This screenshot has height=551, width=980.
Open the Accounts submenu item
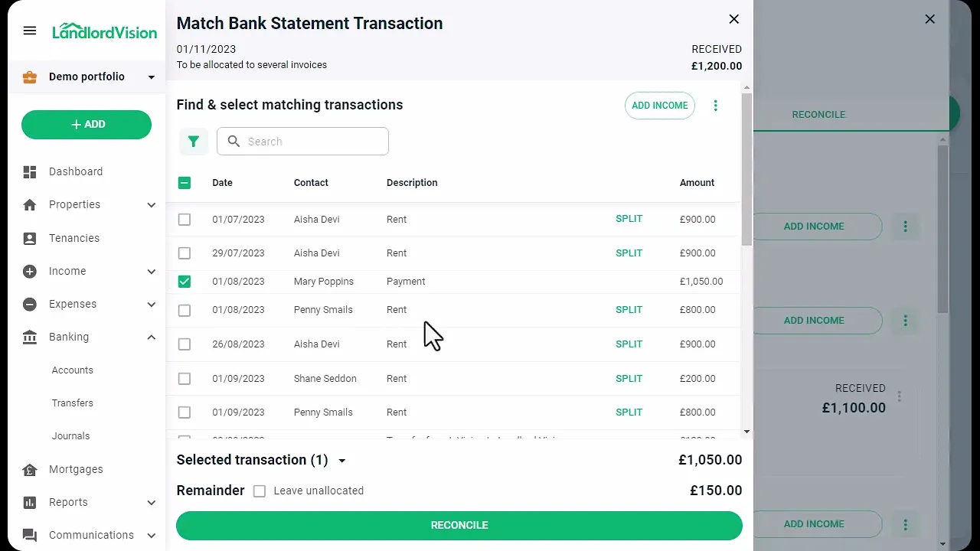coord(73,370)
